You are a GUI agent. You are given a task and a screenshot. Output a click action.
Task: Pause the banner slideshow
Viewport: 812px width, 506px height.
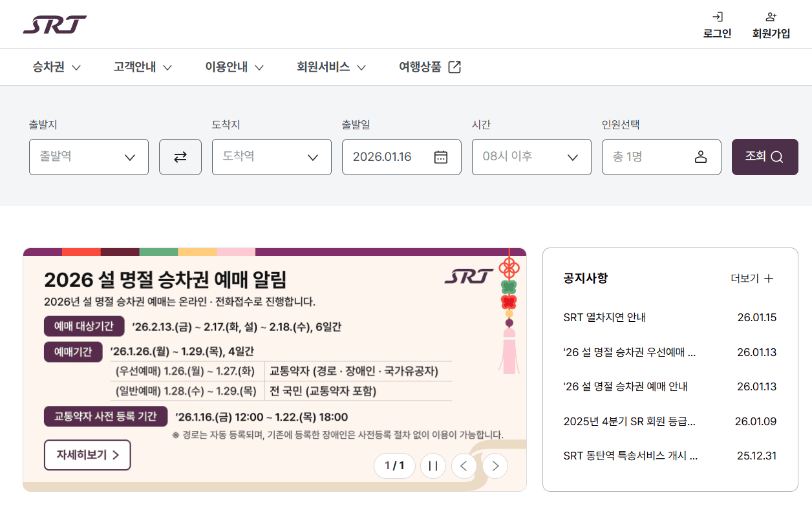tap(433, 466)
